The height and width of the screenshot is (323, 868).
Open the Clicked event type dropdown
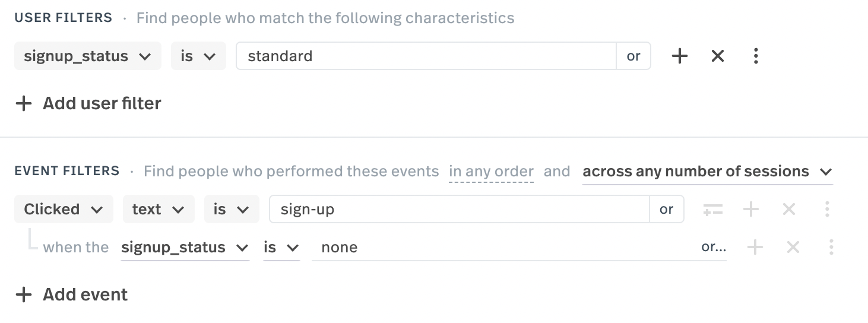pos(64,209)
